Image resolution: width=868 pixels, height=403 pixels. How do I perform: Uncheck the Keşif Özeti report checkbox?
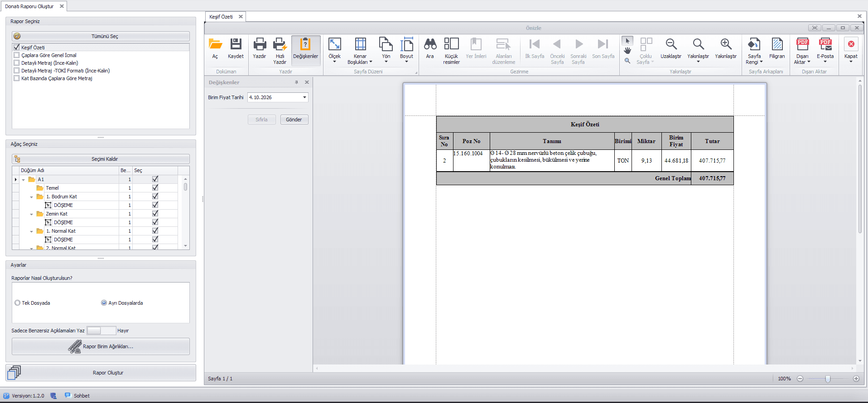tap(17, 47)
